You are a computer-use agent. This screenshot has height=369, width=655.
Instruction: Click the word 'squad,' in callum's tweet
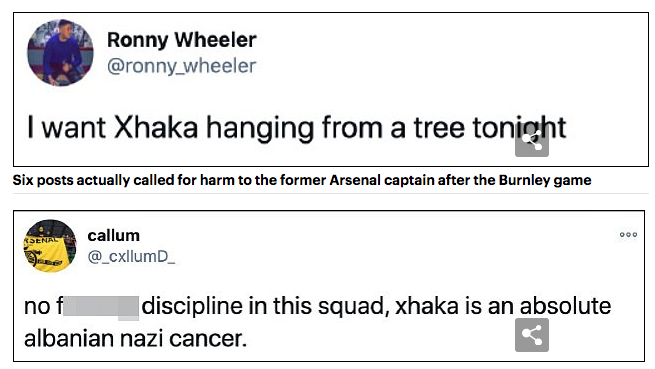click(x=354, y=306)
